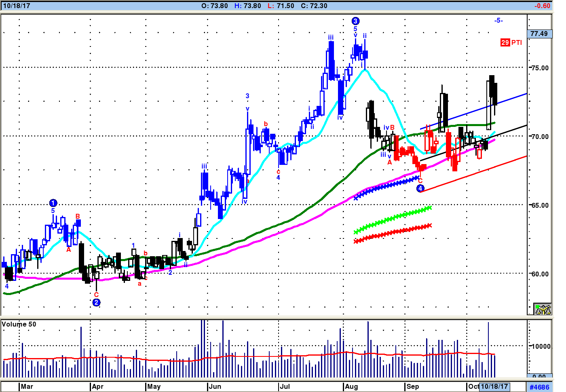Click the Sep month label
Viewport: 566px width, 392px height.
pos(413,386)
